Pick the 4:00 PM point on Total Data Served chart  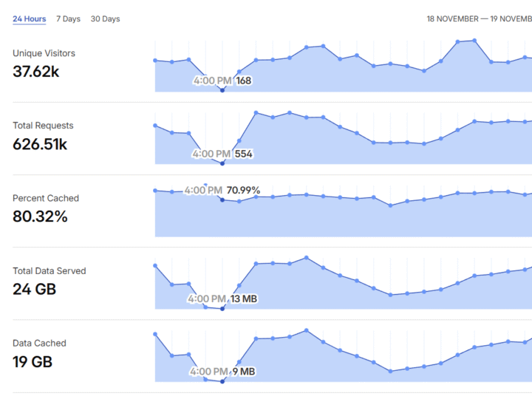click(x=222, y=308)
